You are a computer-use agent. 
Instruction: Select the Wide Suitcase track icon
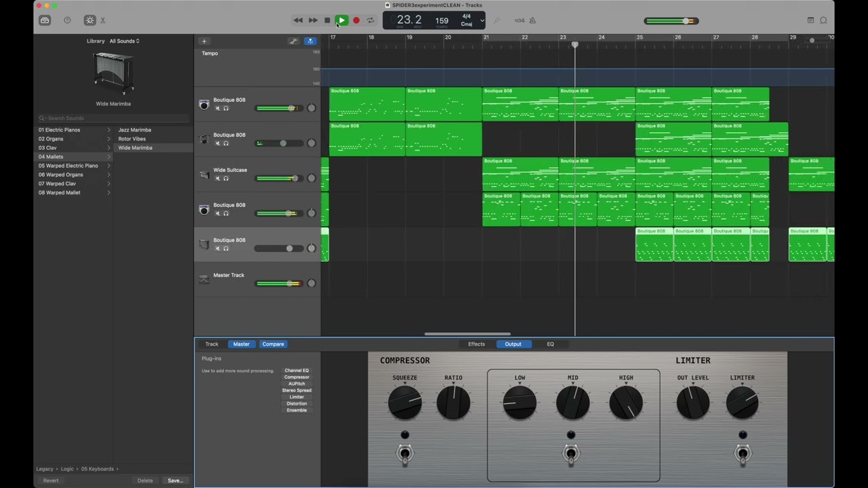(x=204, y=175)
